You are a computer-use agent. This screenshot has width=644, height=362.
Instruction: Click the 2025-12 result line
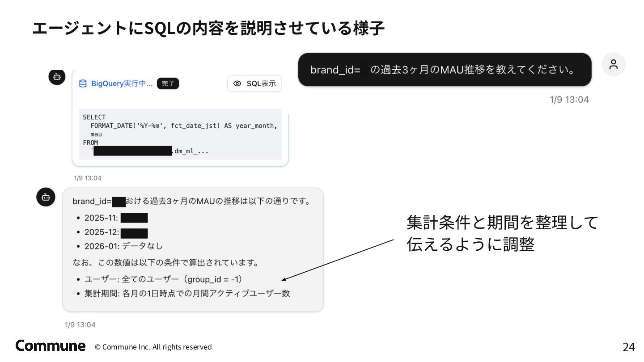point(116,232)
